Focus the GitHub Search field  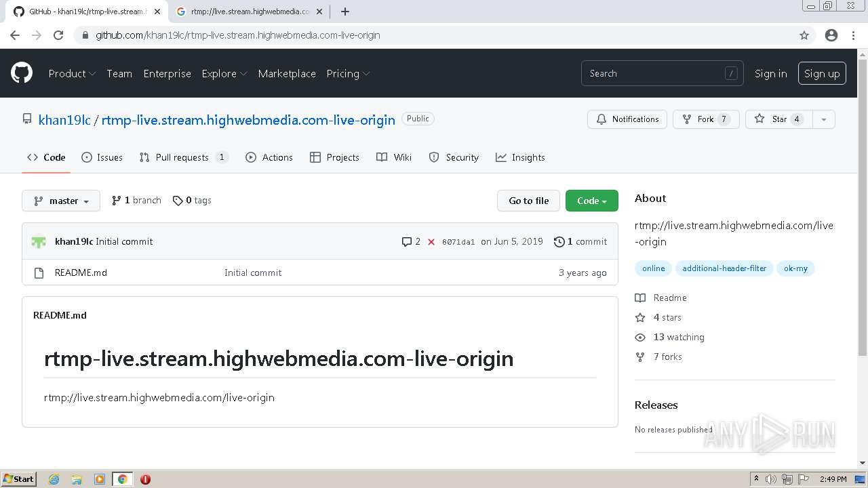click(662, 73)
